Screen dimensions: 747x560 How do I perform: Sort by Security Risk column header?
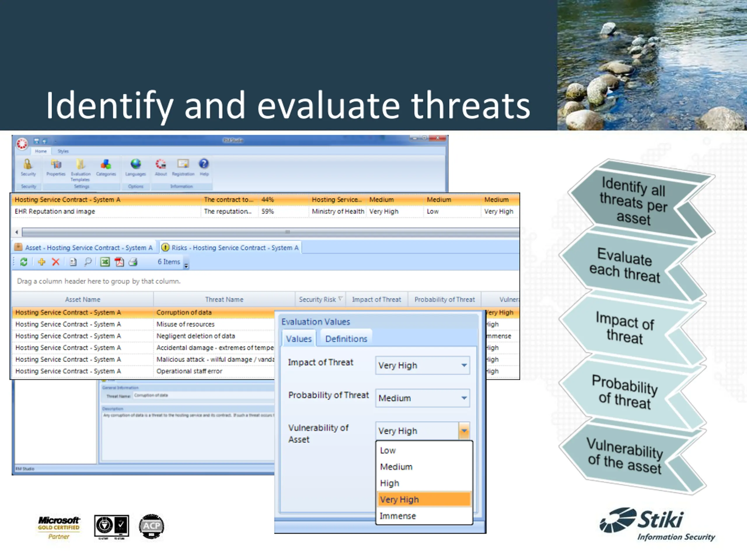[317, 300]
